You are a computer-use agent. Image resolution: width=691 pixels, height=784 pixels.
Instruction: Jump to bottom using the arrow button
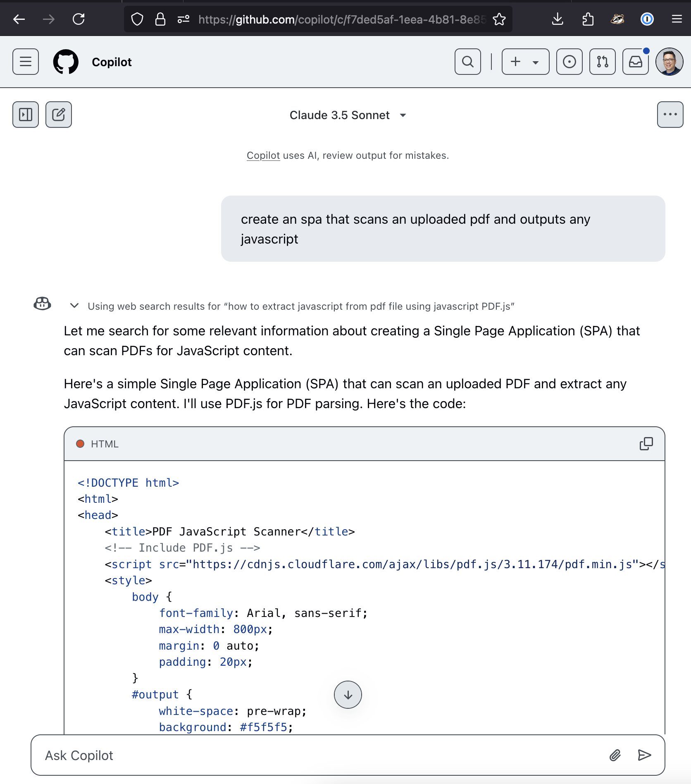click(x=347, y=695)
